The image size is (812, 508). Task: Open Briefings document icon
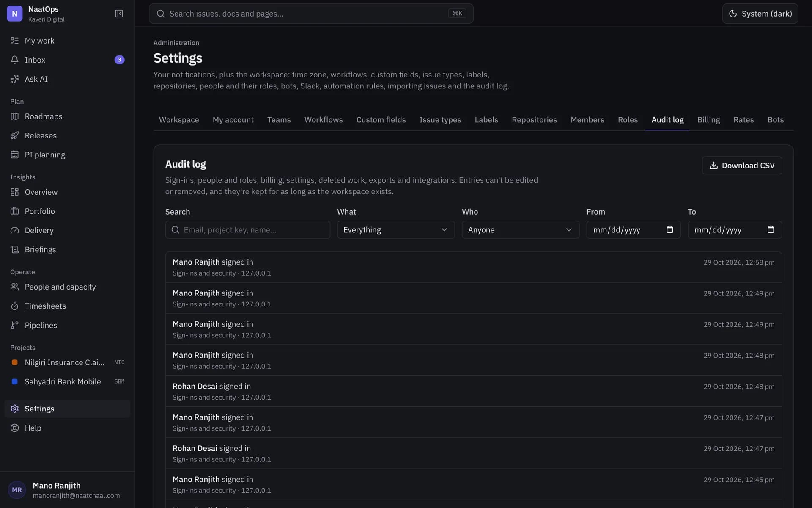[15, 249]
